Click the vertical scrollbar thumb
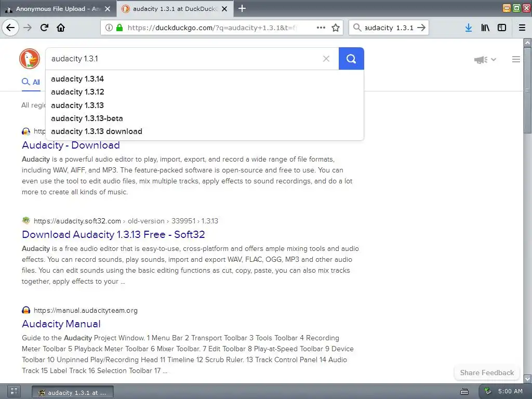This screenshot has height=399, width=532. coord(527,90)
